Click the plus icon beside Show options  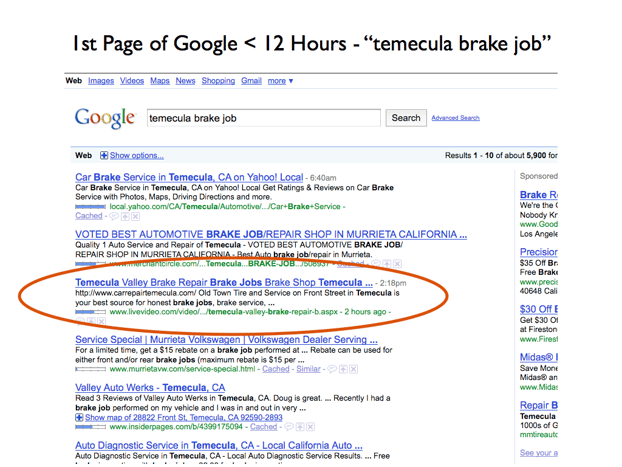[x=104, y=155]
